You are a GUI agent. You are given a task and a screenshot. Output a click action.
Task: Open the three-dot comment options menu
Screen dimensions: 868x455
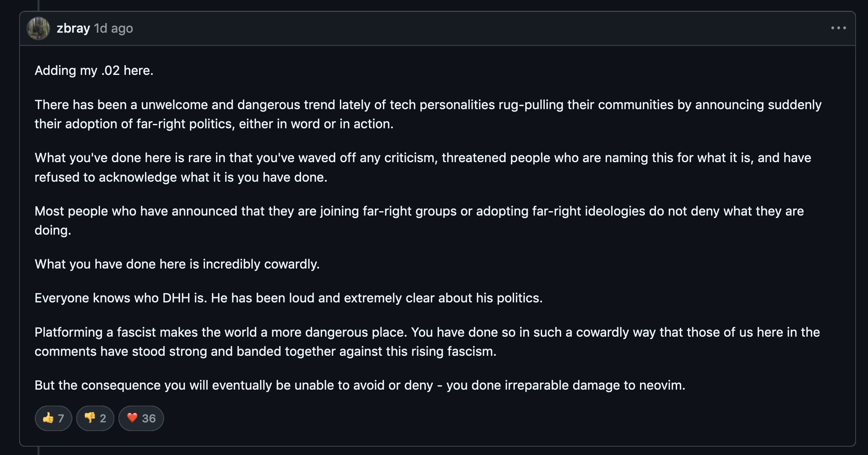(839, 28)
